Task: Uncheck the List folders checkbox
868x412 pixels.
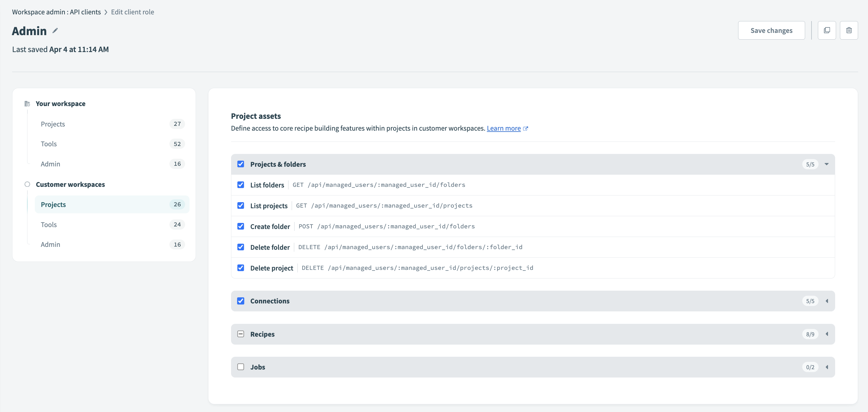Action: (x=241, y=185)
